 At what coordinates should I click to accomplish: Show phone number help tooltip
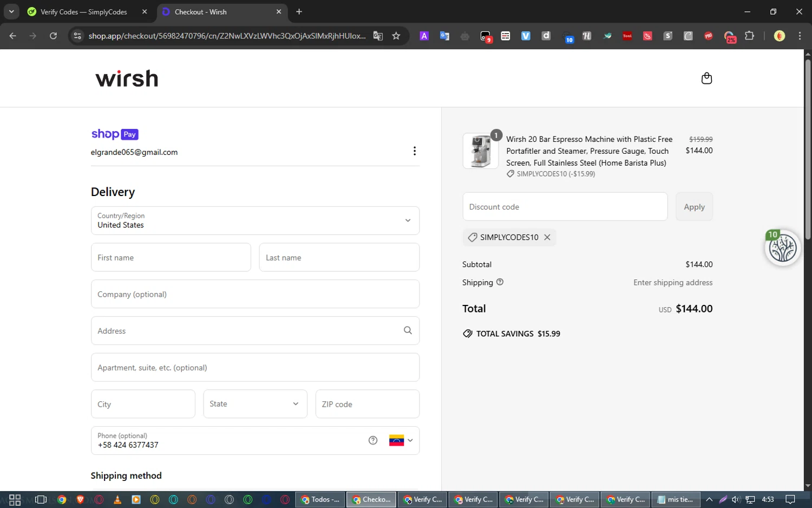pos(373,440)
